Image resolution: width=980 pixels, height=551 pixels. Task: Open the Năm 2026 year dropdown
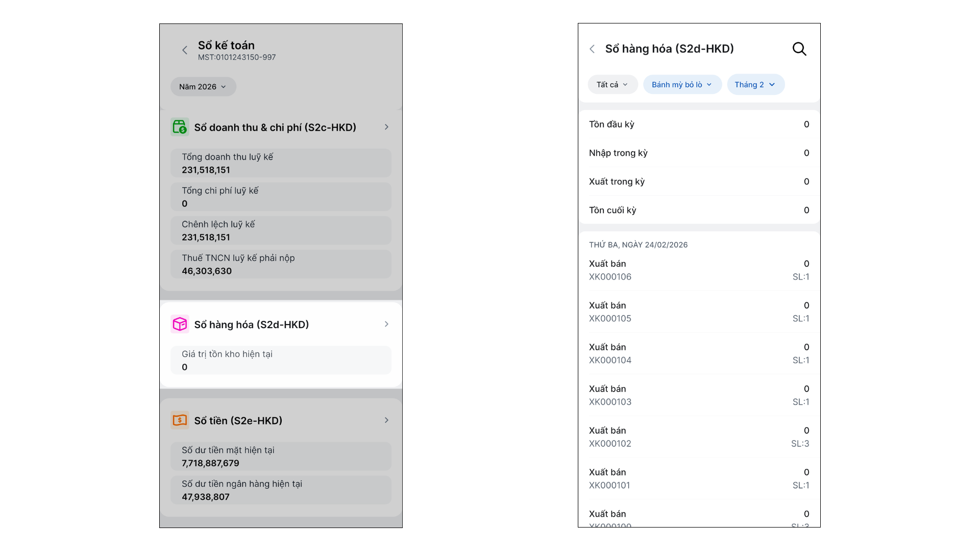203,87
